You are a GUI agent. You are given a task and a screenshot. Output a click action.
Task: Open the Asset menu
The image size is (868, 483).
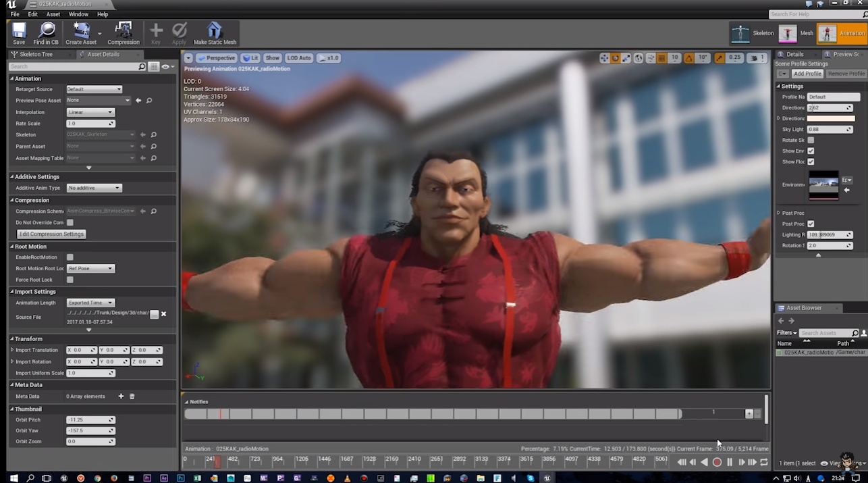[x=53, y=14]
